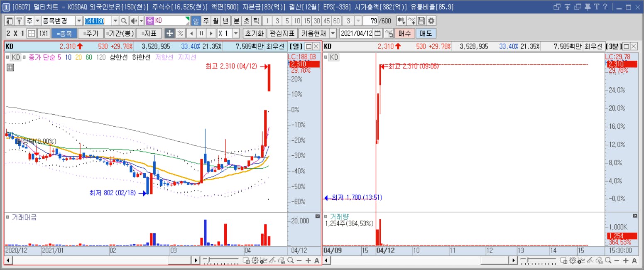644x270 pixels.
Task: Click the add candle chart icon
Action: (401, 21)
